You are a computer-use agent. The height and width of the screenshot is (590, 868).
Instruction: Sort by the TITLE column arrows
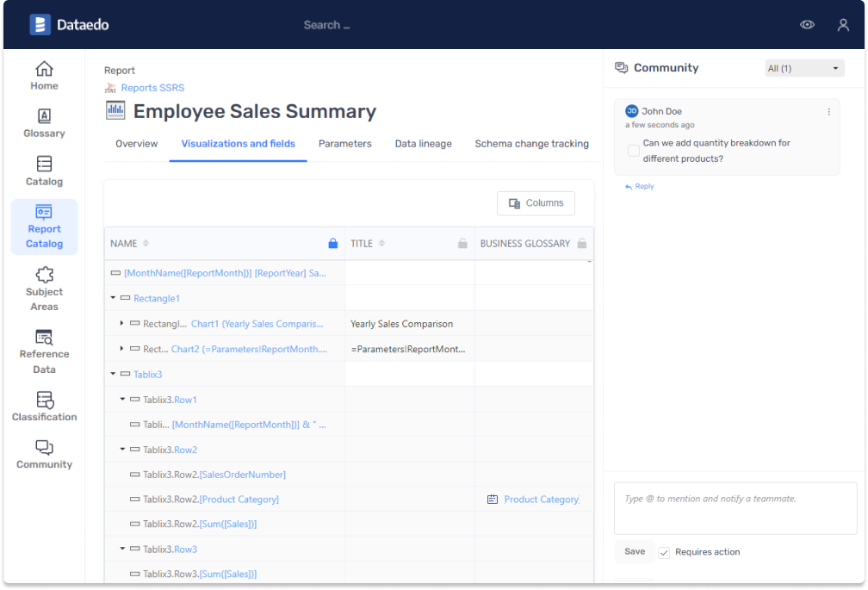tap(381, 244)
